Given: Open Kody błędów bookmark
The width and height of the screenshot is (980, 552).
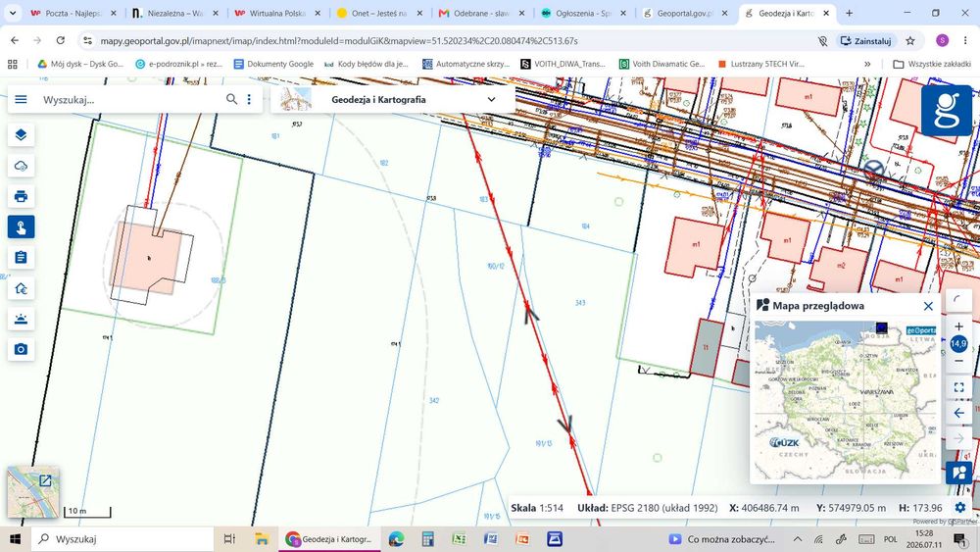Looking at the screenshot, I should [x=367, y=64].
